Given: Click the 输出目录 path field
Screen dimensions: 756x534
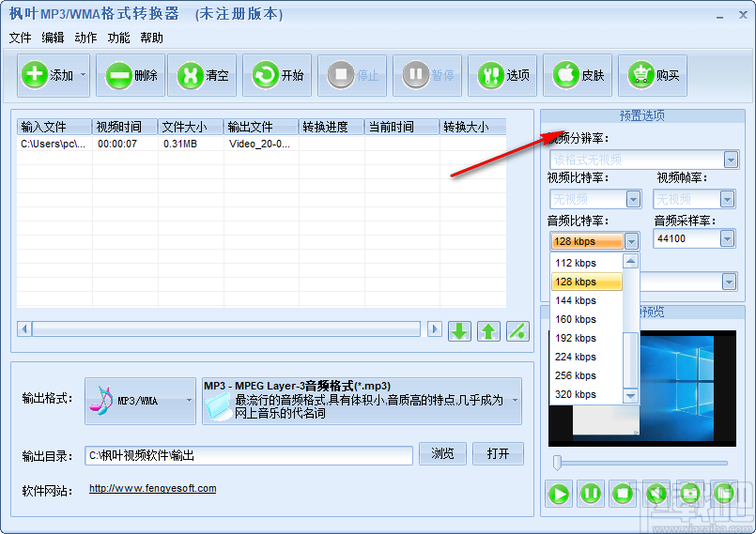Looking at the screenshot, I should coord(249,455).
